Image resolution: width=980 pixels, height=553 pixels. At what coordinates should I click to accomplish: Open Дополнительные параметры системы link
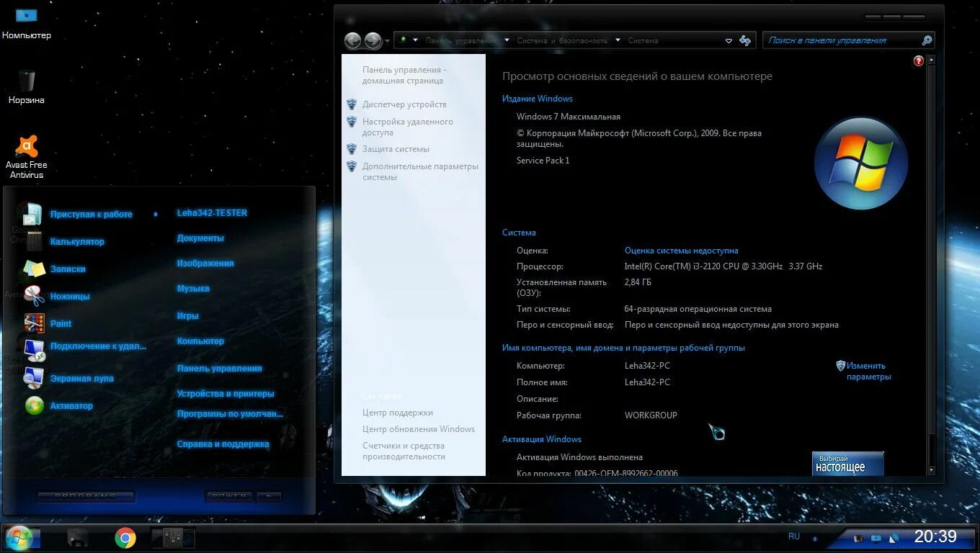coord(420,172)
